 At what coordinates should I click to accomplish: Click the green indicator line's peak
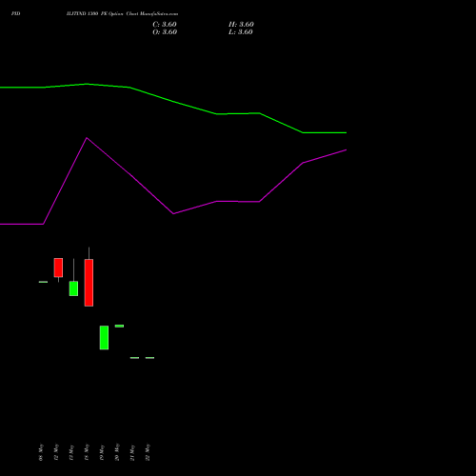pos(87,84)
